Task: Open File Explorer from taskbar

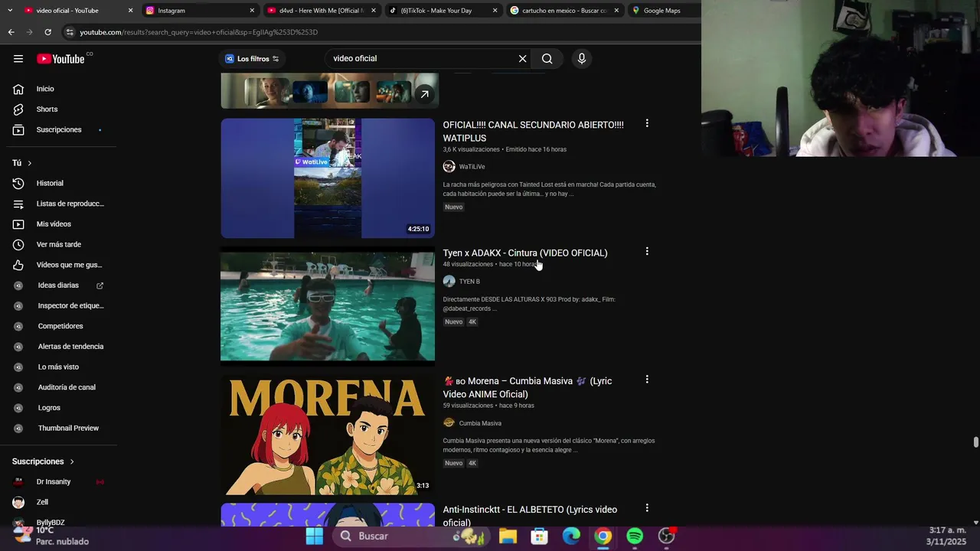Action: click(x=508, y=536)
